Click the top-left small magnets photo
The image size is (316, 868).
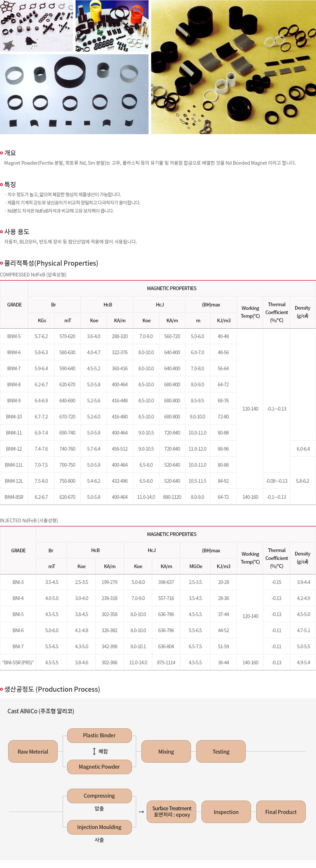click(x=36, y=26)
